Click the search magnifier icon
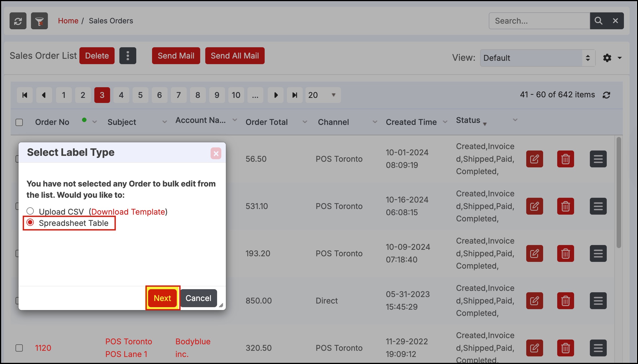The width and height of the screenshot is (638, 364). (x=598, y=21)
